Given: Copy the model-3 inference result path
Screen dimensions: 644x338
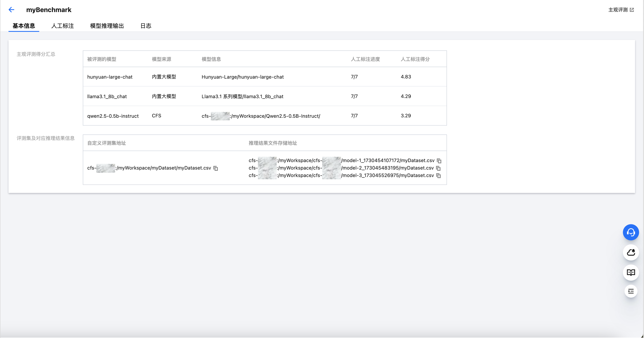Looking at the screenshot, I should click(x=438, y=176).
